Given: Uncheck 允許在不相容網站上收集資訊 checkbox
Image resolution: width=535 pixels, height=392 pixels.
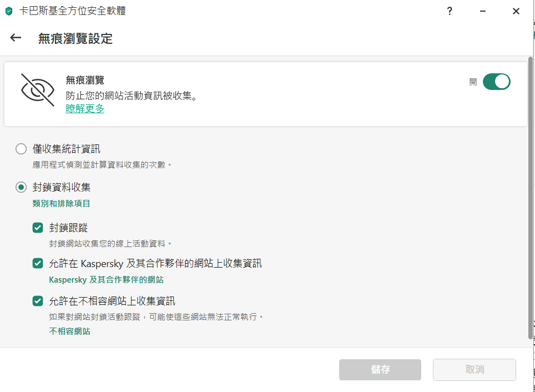Looking at the screenshot, I should tap(38, 301).
